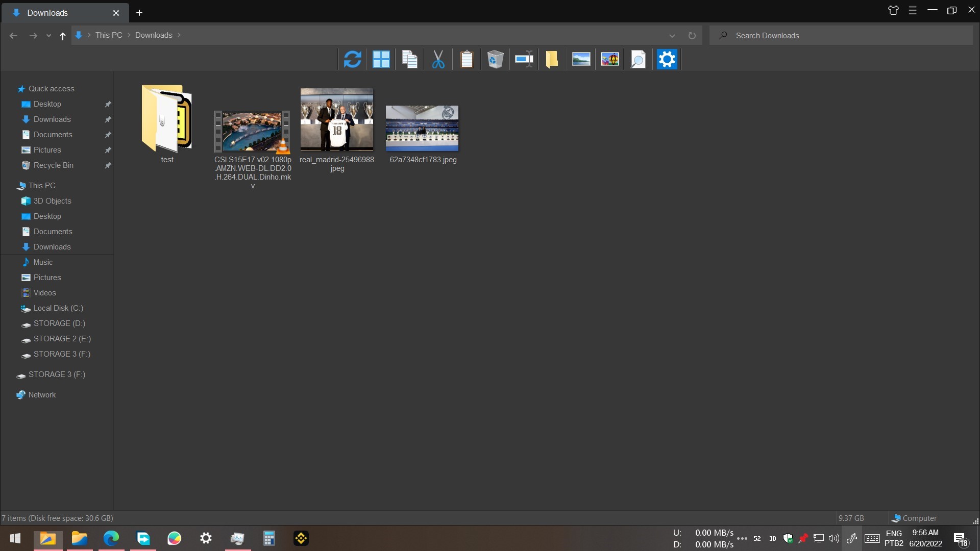Select STORAGE 2 (E:) in the sidebar
Screen dimensions: 980x551
click(62, 339)
